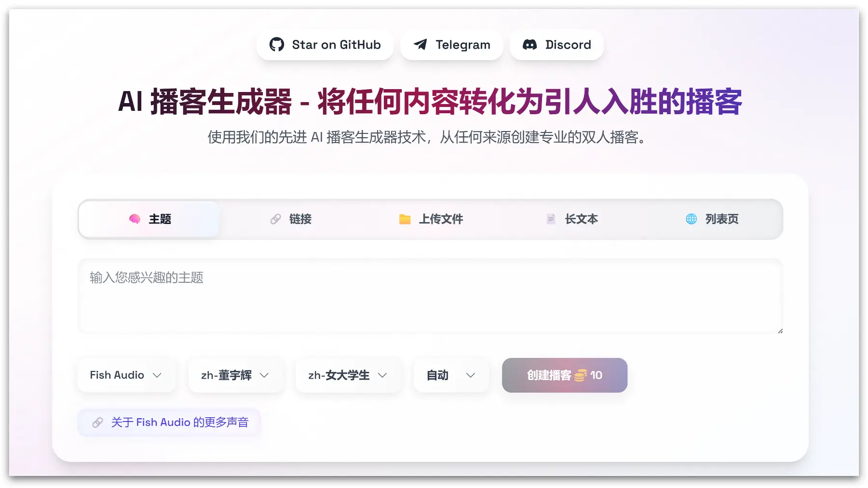Screen dimensions: 868x488
Task: Click the folder icon beside 上传文件
Action: pos(405,219)
